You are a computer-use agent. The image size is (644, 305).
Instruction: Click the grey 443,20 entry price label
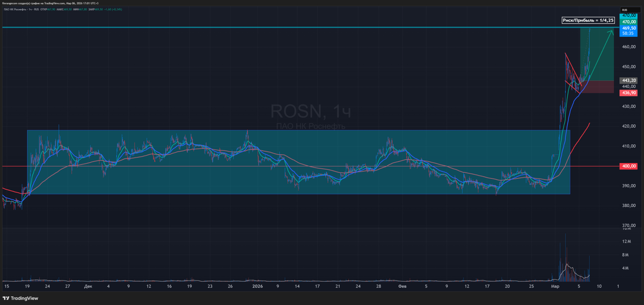629,80
